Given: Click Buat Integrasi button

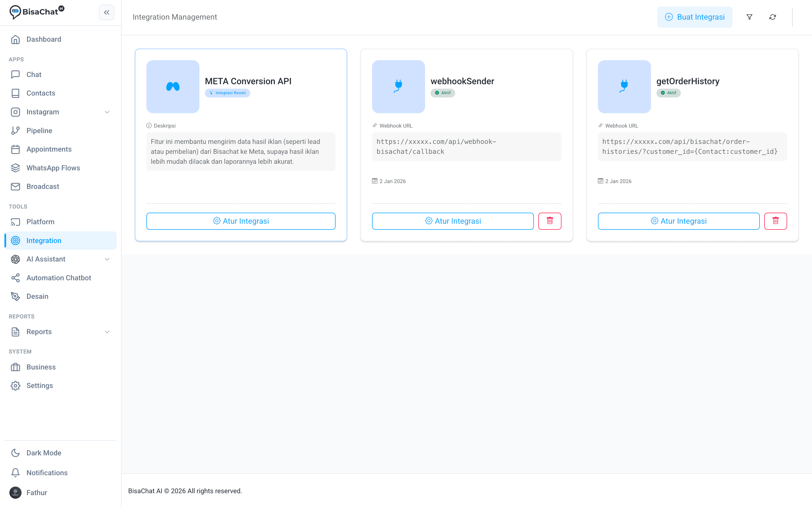Looking at the screenshot, I should [695, 17].
